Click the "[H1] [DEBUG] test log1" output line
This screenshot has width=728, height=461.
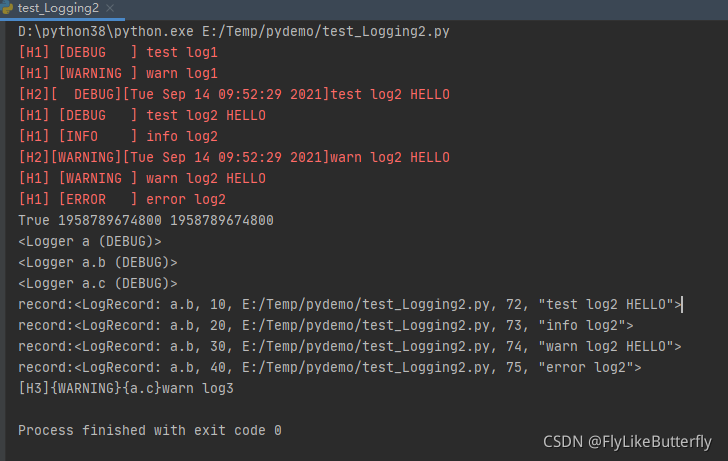(x=118, y=52)
